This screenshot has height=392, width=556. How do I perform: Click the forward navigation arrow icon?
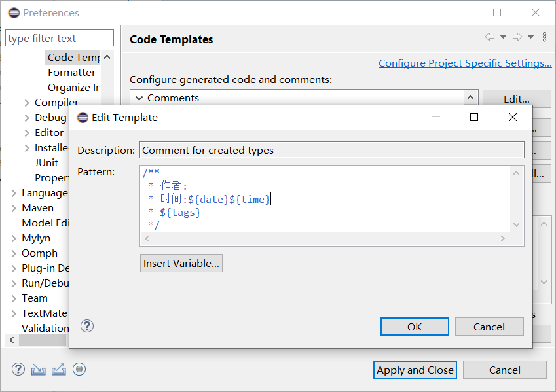coord(517,37)
